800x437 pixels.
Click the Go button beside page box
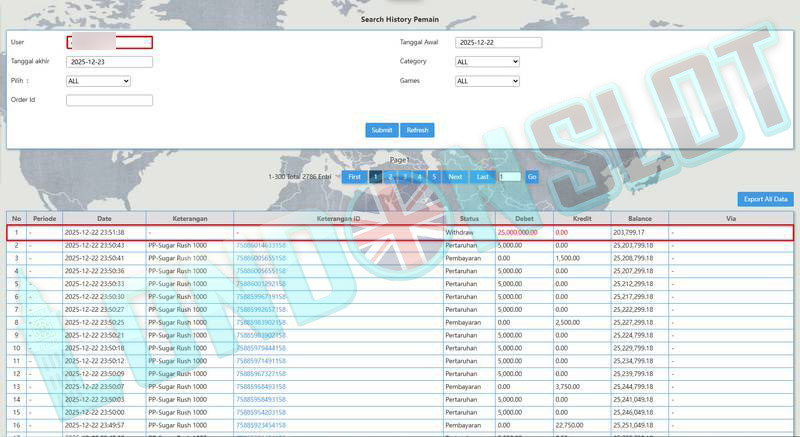532,177
